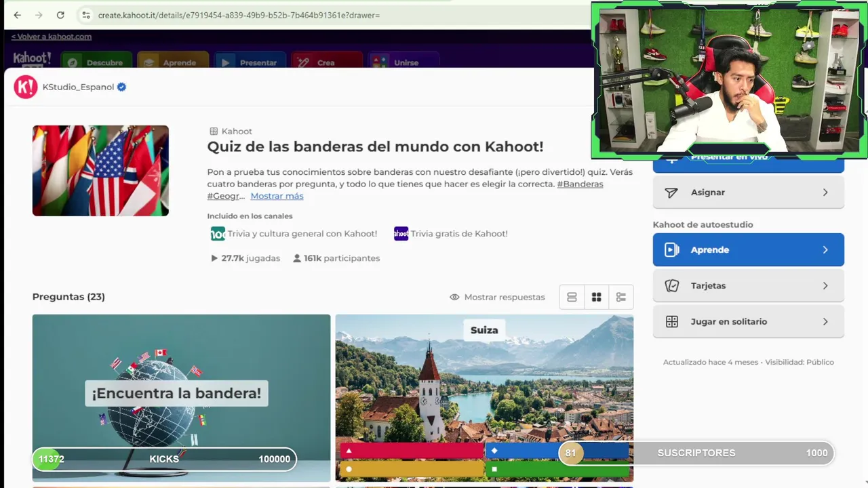
Task: Open Trivia gratis de Kahoot! channel
Action: [459, 233]
